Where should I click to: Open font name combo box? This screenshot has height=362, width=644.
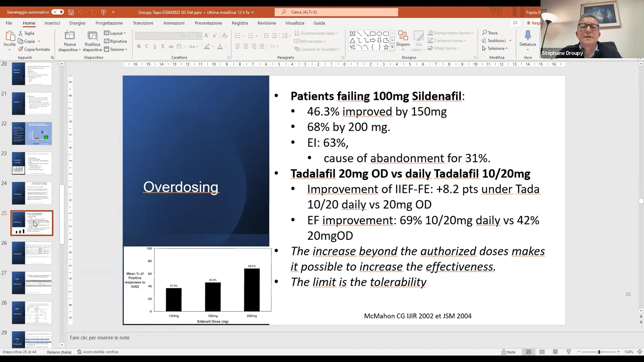tap(160, 36)
